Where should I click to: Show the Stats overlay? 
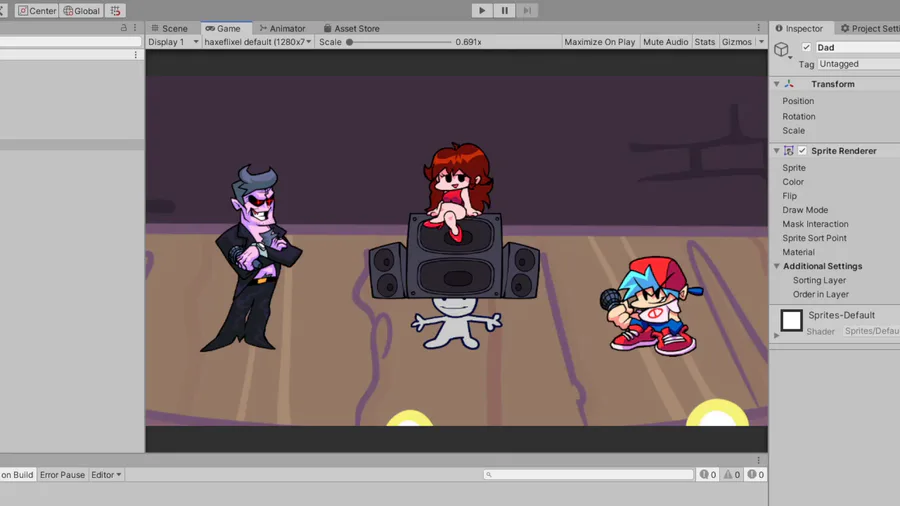click(704, 42)
